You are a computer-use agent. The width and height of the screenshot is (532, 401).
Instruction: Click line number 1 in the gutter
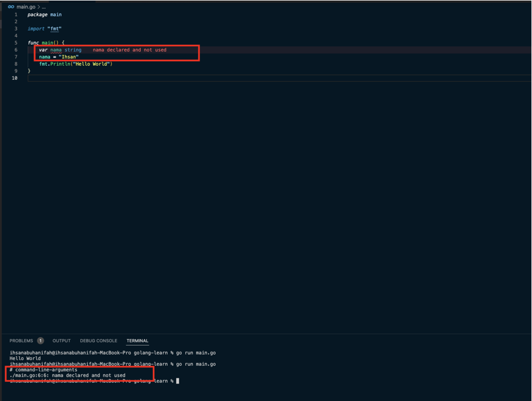click(x=16, y=15)
